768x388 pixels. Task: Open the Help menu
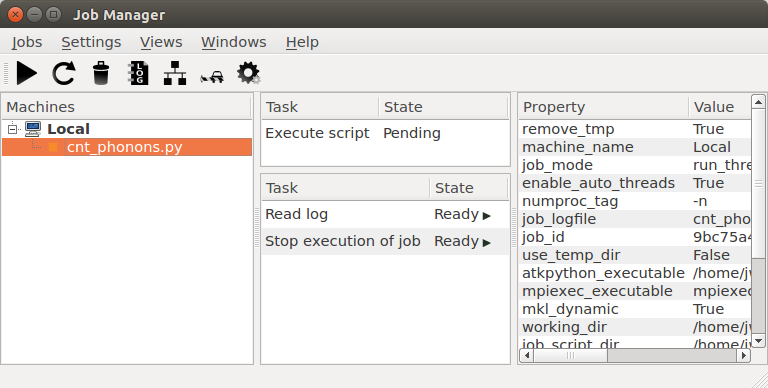pyautogui.click(x=302, y=42)
